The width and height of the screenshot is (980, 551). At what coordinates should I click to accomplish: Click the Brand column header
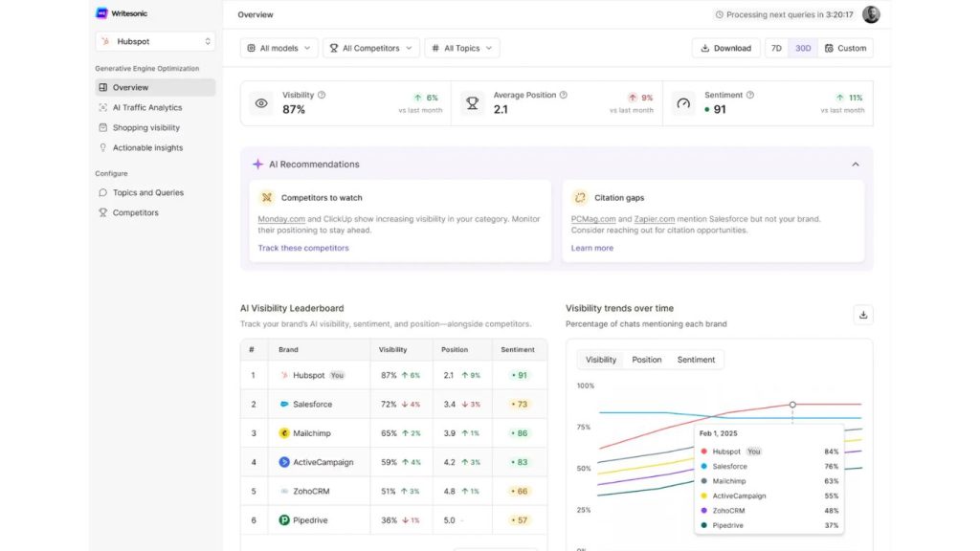click(x=288, y=350)
